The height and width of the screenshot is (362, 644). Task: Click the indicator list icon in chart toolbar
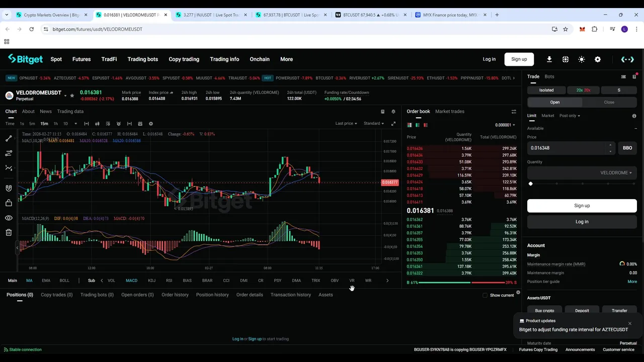tap(108, 124)
